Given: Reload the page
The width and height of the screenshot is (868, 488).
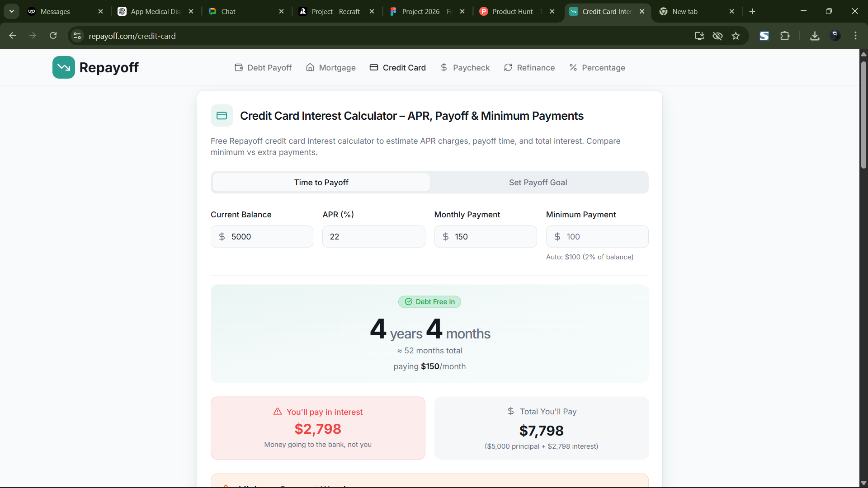Looking at the screenshot, I should click(x=53, y=36).
